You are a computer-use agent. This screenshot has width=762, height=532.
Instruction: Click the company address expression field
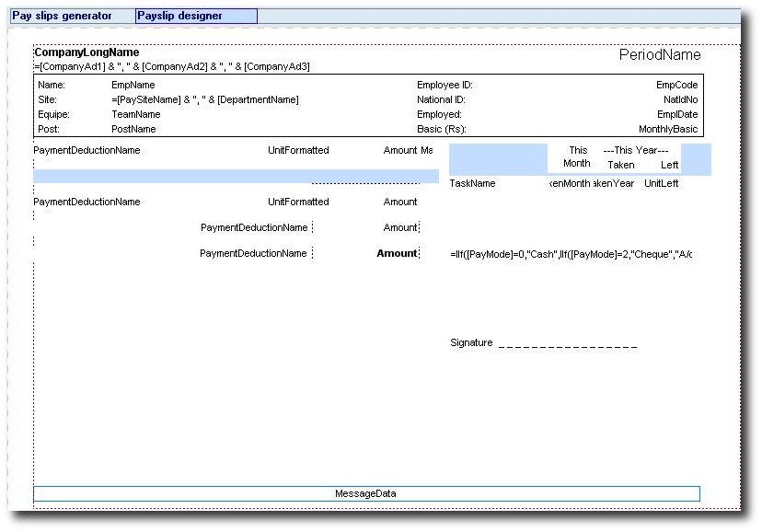[x=172, y=66]
